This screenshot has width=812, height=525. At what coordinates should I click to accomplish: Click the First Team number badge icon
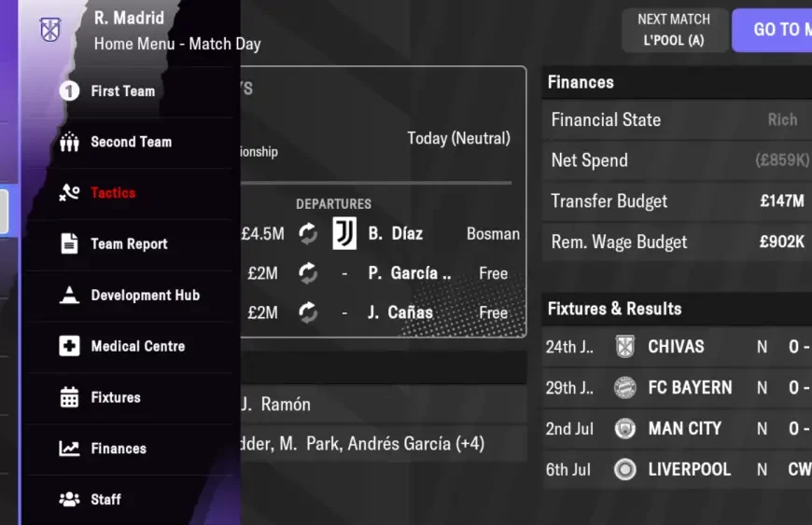click(x=69, y=91)
